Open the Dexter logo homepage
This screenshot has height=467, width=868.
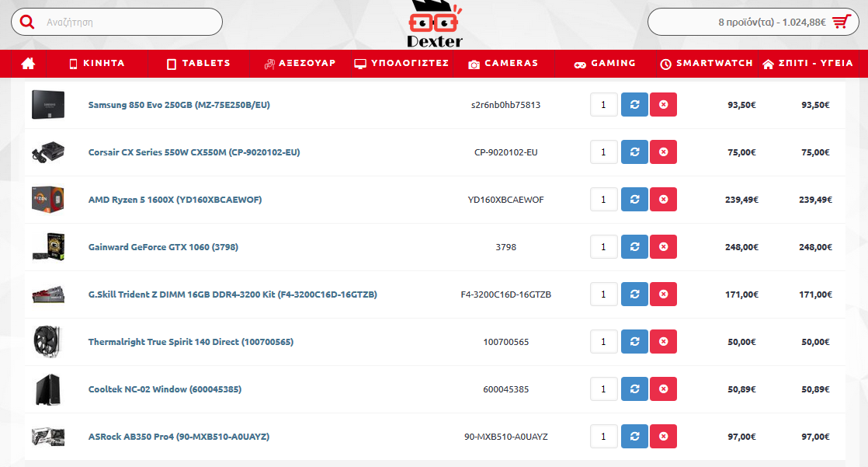pos(435,24)
